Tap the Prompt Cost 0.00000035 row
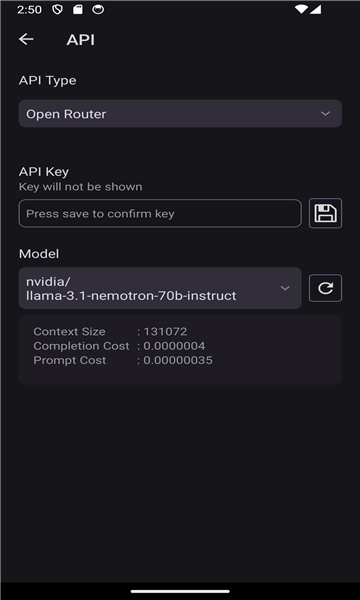The image size is (360, 600). point(123,360)
